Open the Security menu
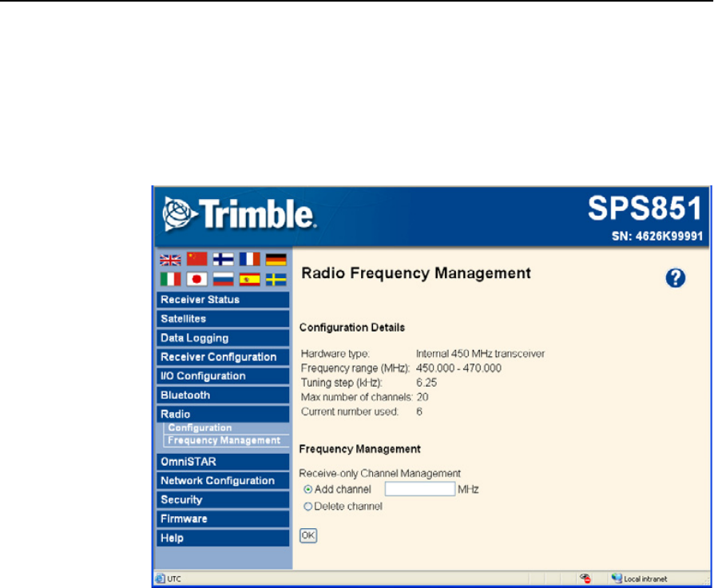 pyautogui.click(x=223, y=500)
